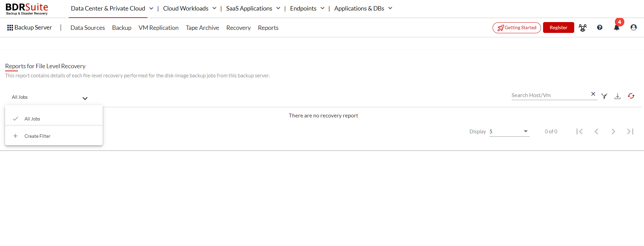Open the user account profile icon
644x246 pixels.
(633, 27)
